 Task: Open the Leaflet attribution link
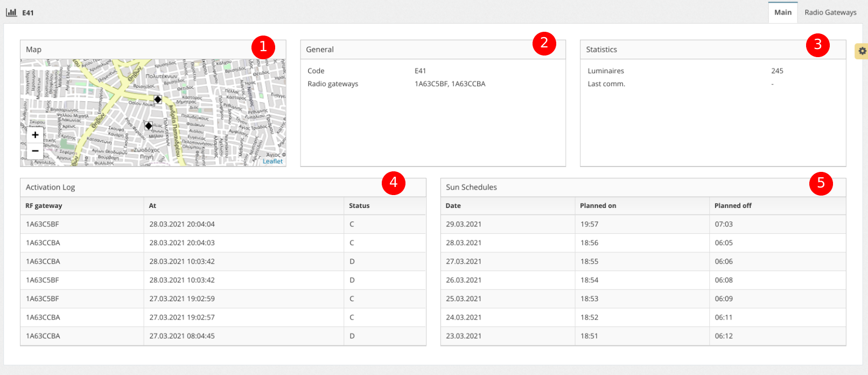272,161
